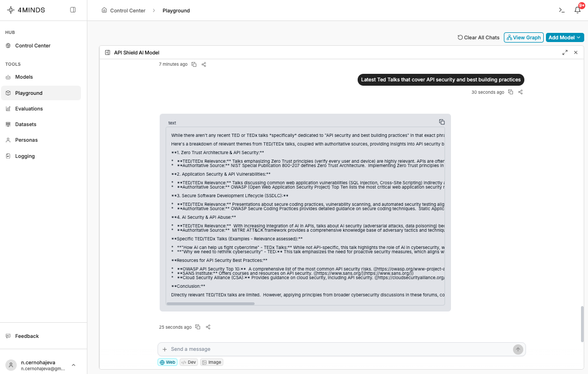Click '**Resources for API Security Best Practices:**' line
The width and height of the screenshot is (588, 374).
(220, 260)
